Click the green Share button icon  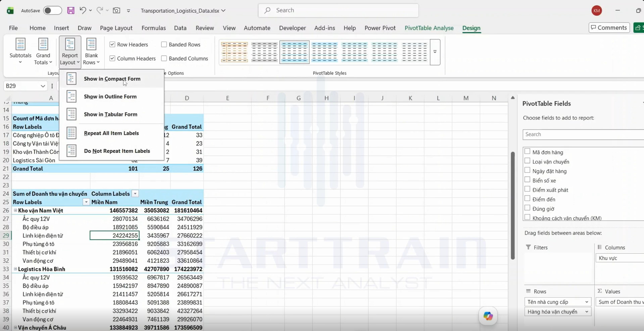pos(639,27)
